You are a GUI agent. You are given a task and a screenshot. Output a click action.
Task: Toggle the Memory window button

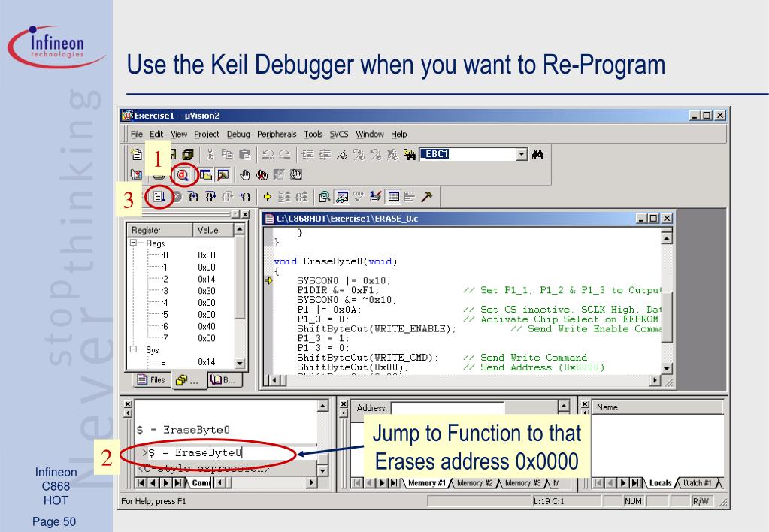click(393, 197)
